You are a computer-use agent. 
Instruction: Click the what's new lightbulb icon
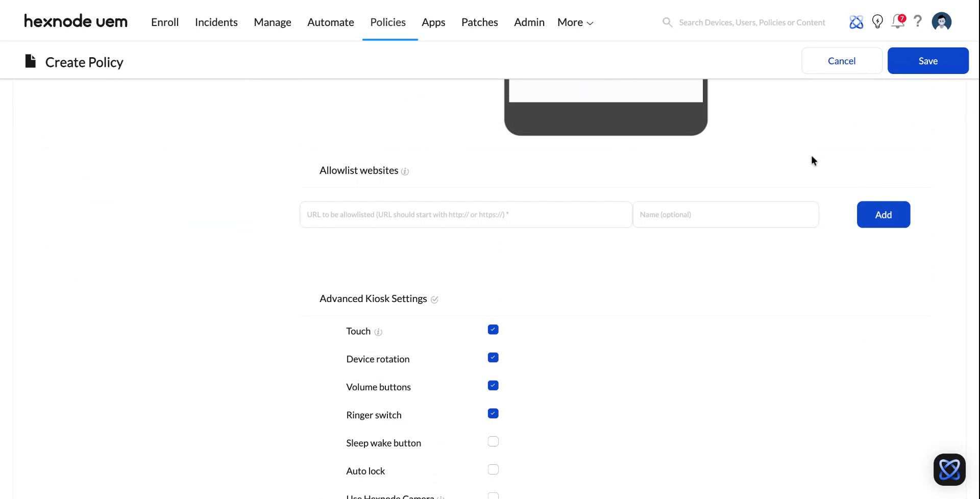[877, 21]
